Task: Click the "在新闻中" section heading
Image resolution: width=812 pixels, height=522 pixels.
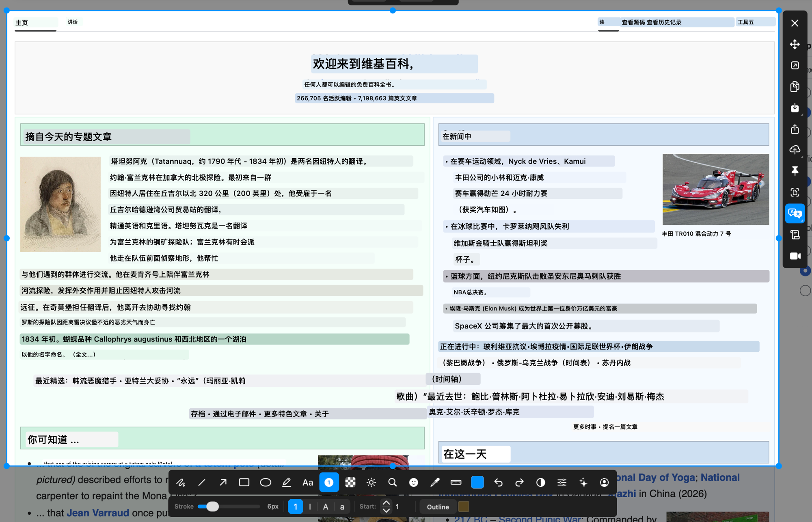Action: [x=457, y=136]
